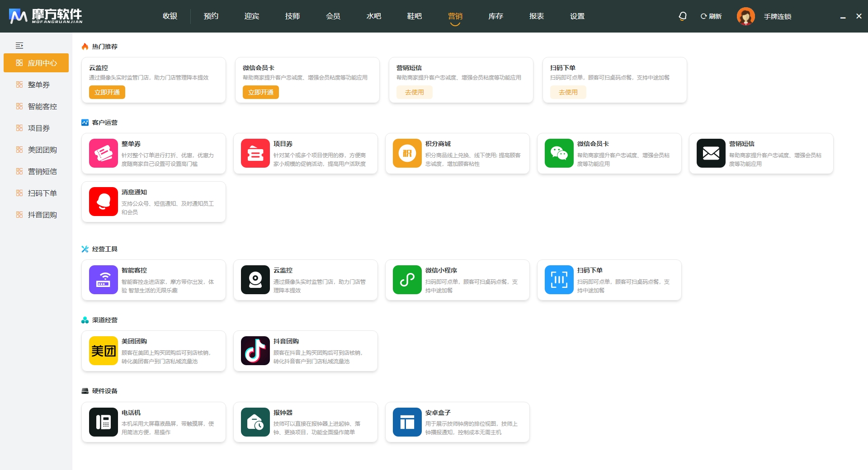Open the 报钟器 clock device icon
Viewport: 868px width, 470px height.
tap(255, 422)
